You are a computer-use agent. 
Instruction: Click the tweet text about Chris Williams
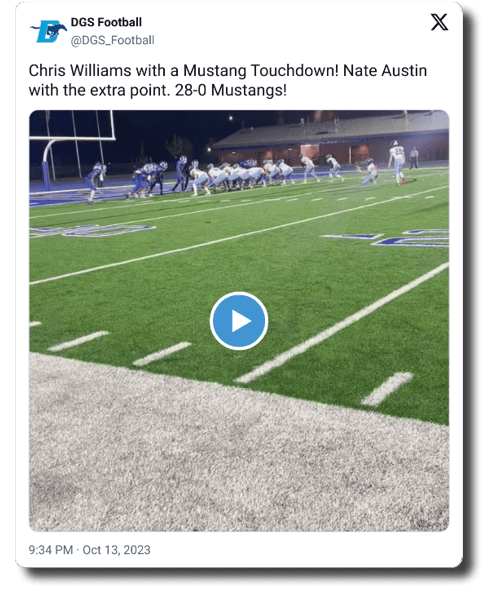(228, 80)
